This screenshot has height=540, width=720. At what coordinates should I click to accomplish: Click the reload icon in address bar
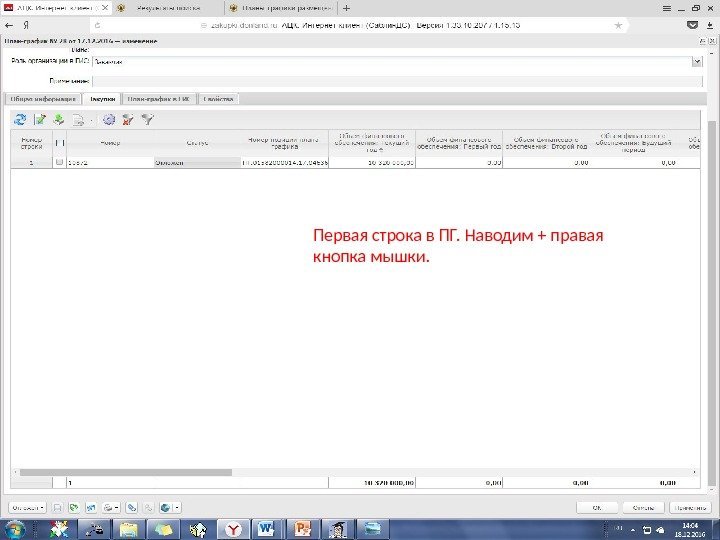point(97,25)
